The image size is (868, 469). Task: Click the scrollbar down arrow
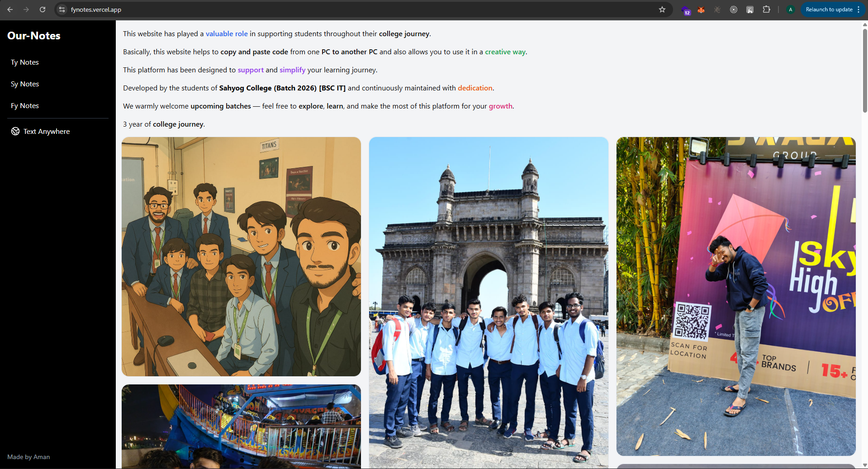coord(865,465)
